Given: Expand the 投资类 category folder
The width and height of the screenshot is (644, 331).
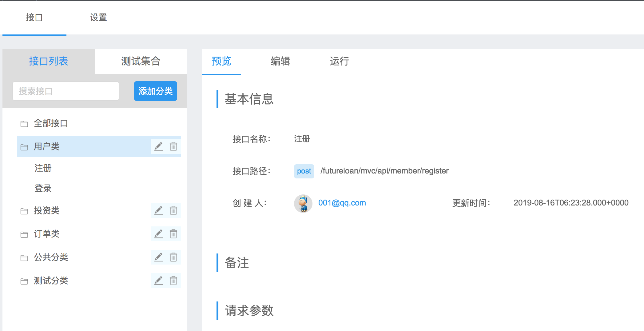Looking at the screenshot, I should pos(47,210).
